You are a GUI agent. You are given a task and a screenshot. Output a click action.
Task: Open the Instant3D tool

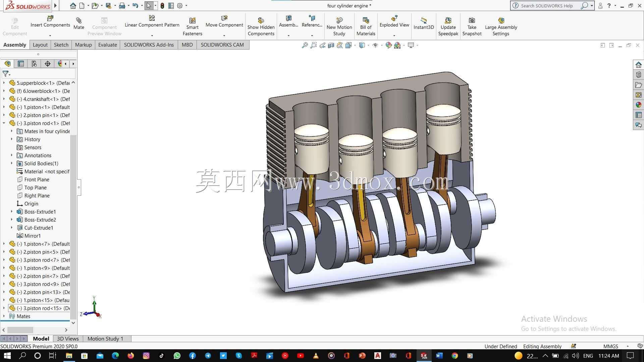pyautogui.click(x=424, y=23)
